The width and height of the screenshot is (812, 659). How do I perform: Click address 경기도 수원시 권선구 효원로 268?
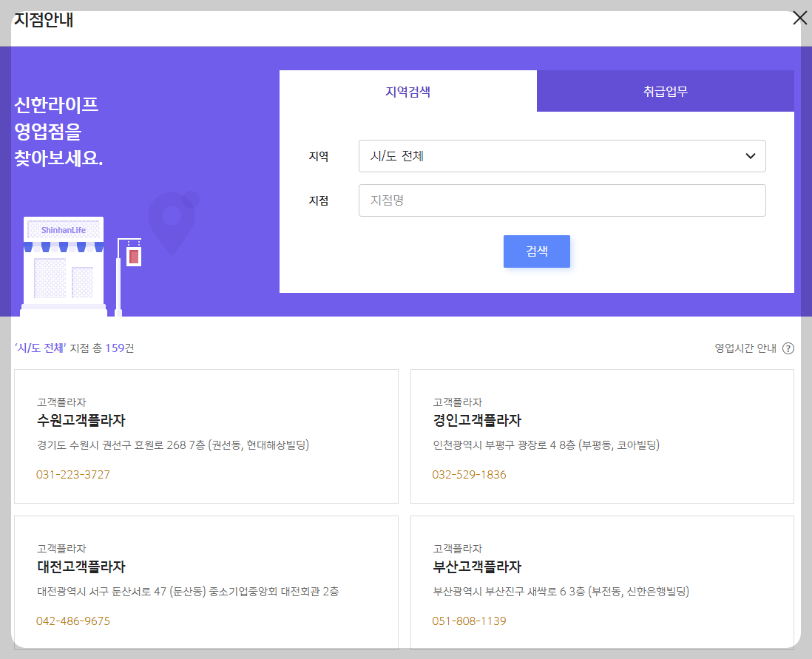click(x=173, y=445)
